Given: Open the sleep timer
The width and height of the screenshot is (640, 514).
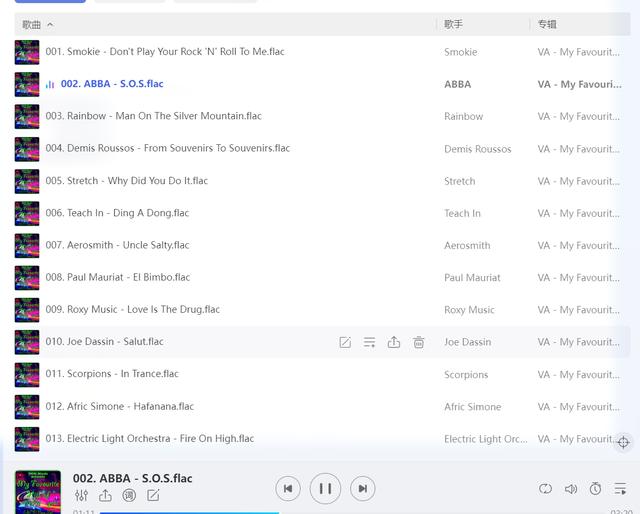Looking at the screenshot, I should 595,488.
